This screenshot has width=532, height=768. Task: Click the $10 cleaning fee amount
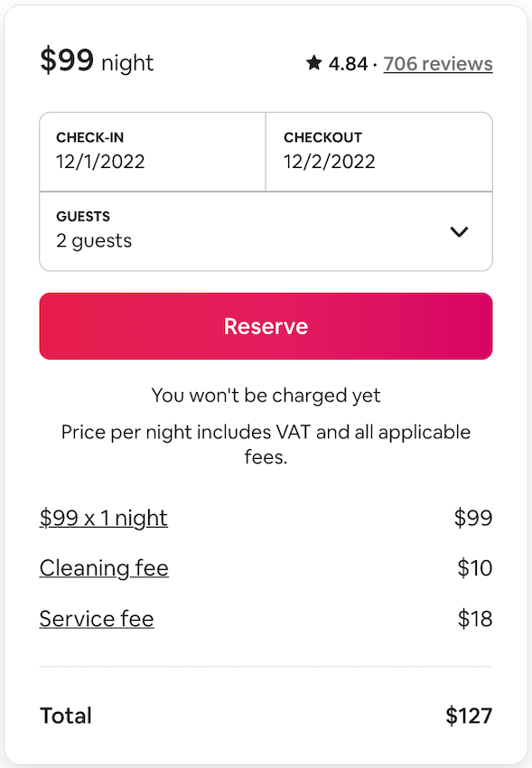[475, 568]
